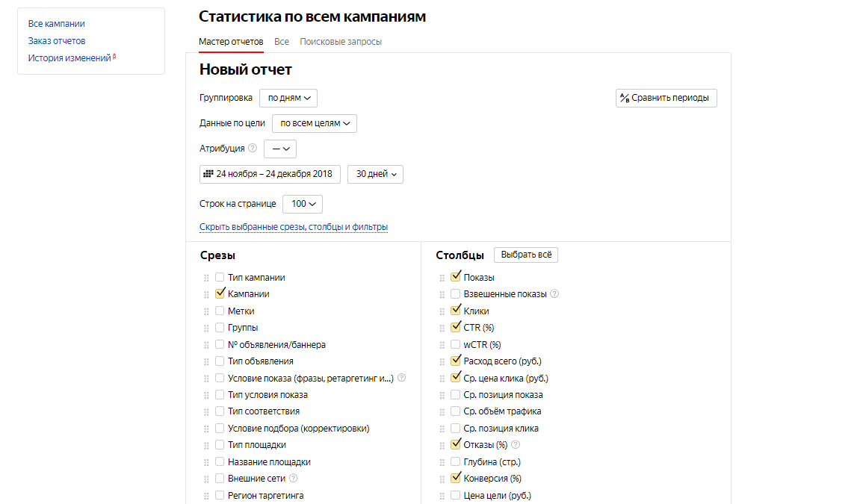The image size is (866, 504).
Task: Click drag handle icon beside Кампании row
Action: (206, 294)
